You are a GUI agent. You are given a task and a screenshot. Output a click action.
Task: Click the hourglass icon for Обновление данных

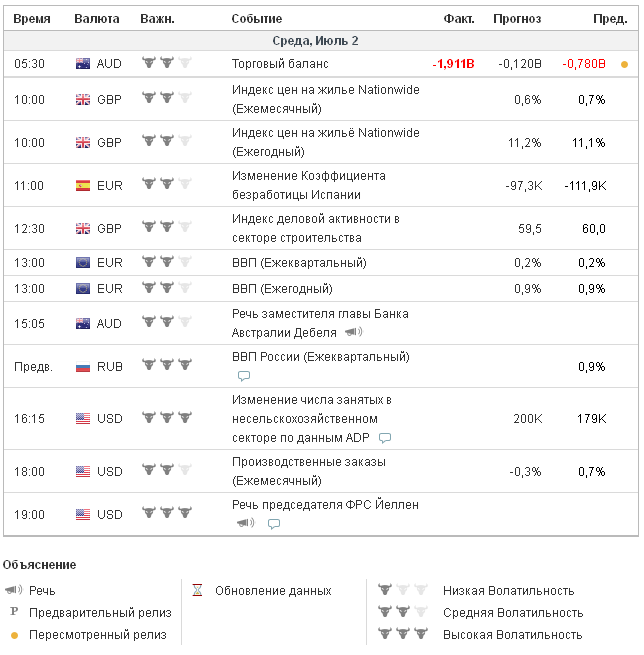(197, 590)
